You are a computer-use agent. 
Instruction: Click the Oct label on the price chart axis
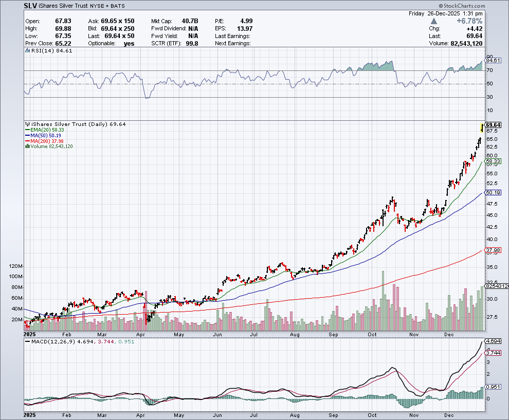click(372, 334)
